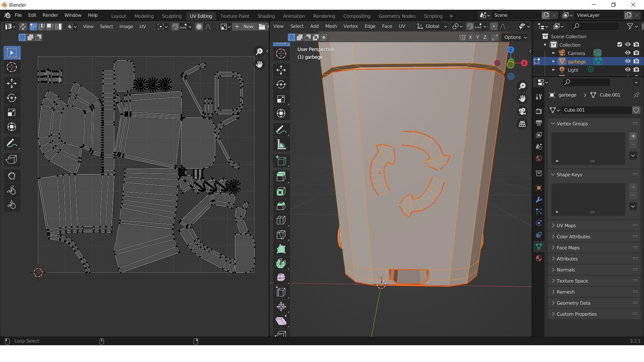Edit the Cube.001 mesh name field
The height and width of the screenshot is (362, 644).
tap(596, 110)
